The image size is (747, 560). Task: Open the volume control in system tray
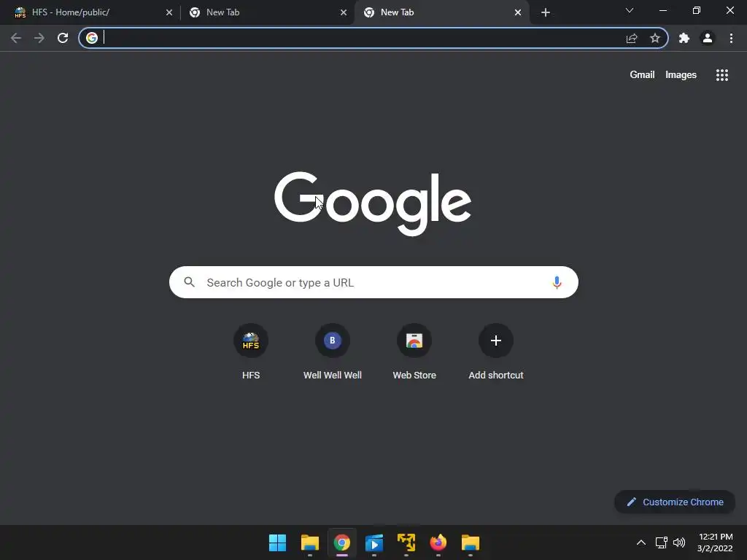pos(679,542)
